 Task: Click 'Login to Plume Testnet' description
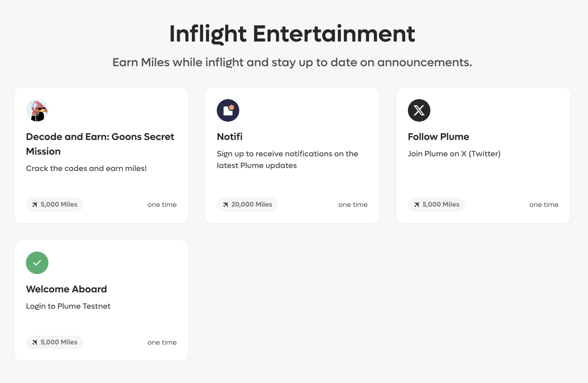68,306
